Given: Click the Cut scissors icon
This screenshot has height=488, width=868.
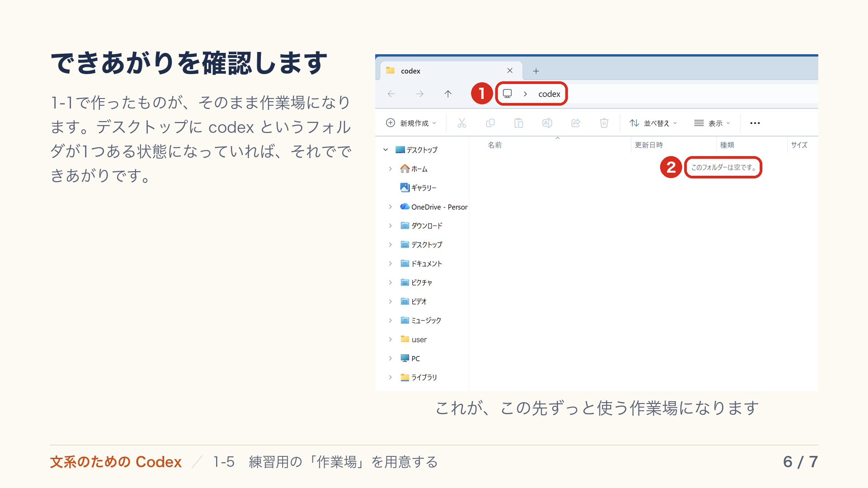Looking at the screenshot, I should pyautogui.click(x=462, y=123).
